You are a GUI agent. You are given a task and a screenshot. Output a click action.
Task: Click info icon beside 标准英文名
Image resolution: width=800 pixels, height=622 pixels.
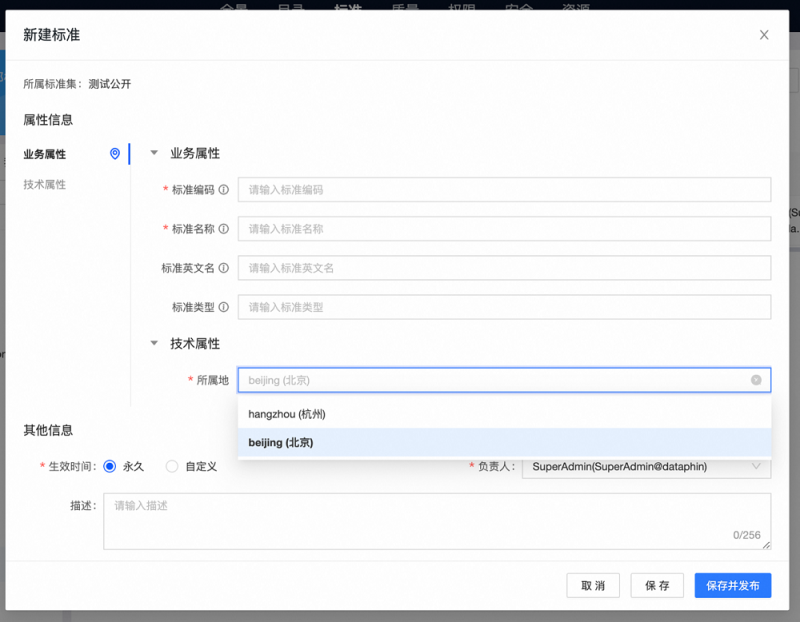[224, 268]
